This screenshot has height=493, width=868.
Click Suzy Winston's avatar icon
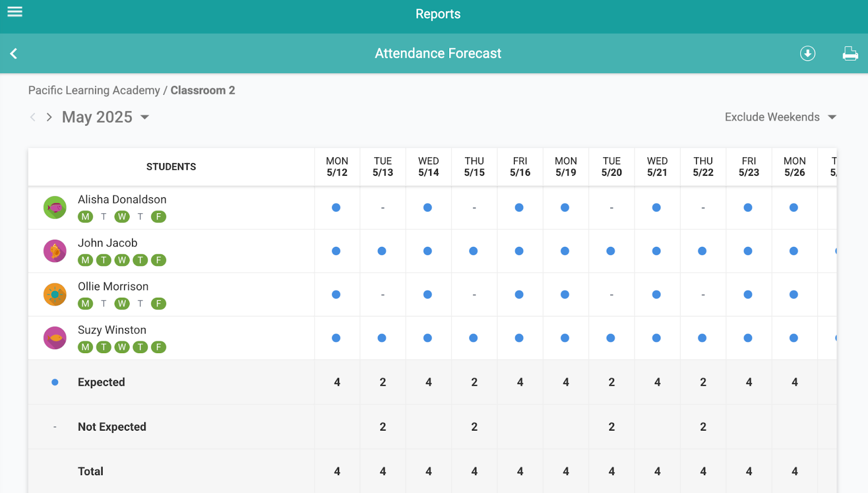[x=55, y=338]
